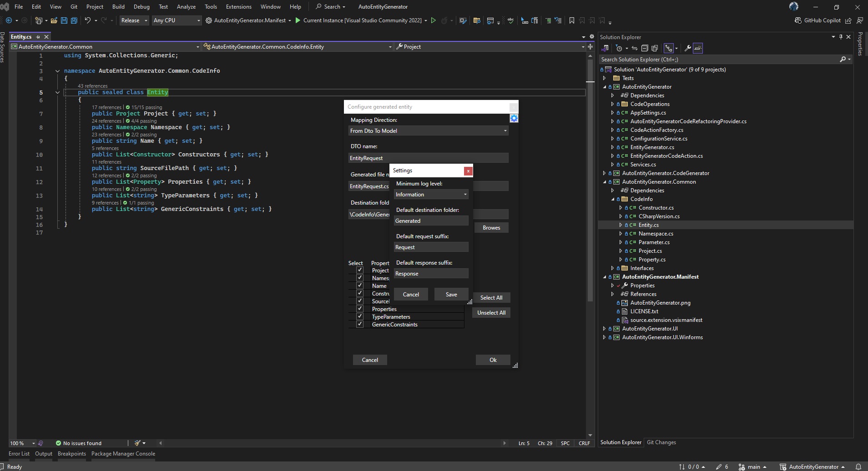This screenshot has height=471, width=868.
Task: Toggle the bookmark icon in toolbar
Action: pos(572,20)
